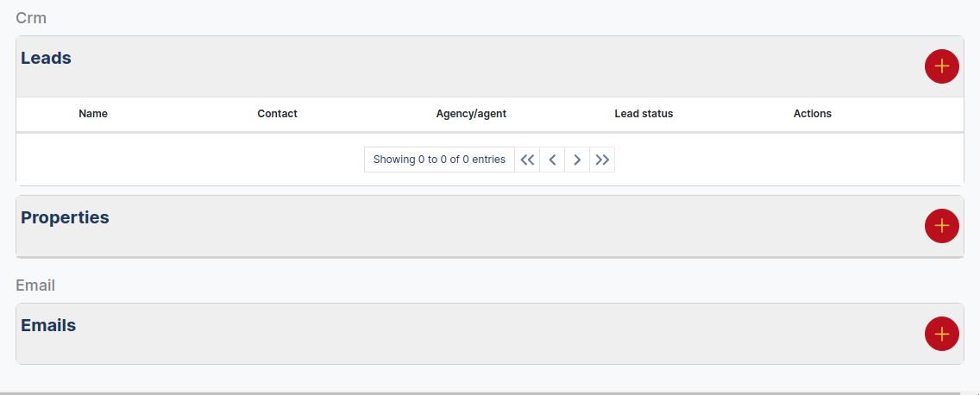Select the Crm section label
Screen dimensions: 980x395
(x=31, y=17)
